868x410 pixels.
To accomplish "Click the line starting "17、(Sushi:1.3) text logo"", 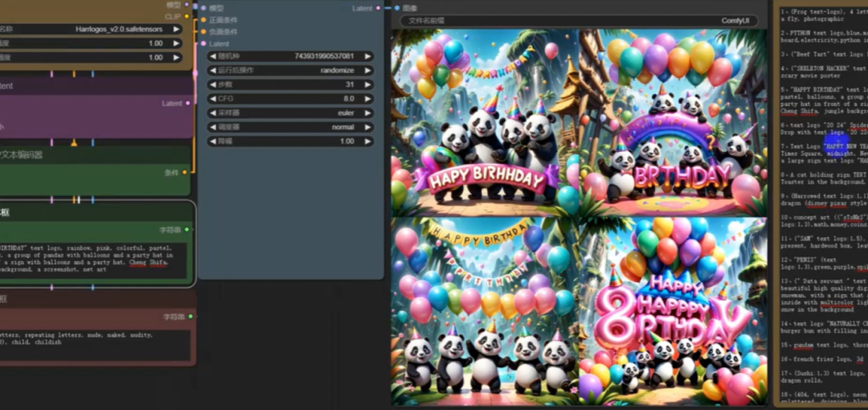I will click(x=825, y=373).
